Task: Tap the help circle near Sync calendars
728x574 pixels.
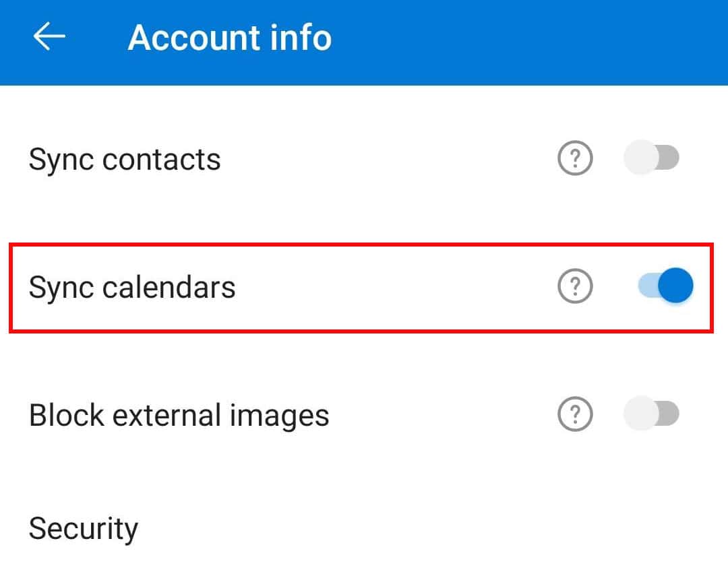Action: (574, 286)
